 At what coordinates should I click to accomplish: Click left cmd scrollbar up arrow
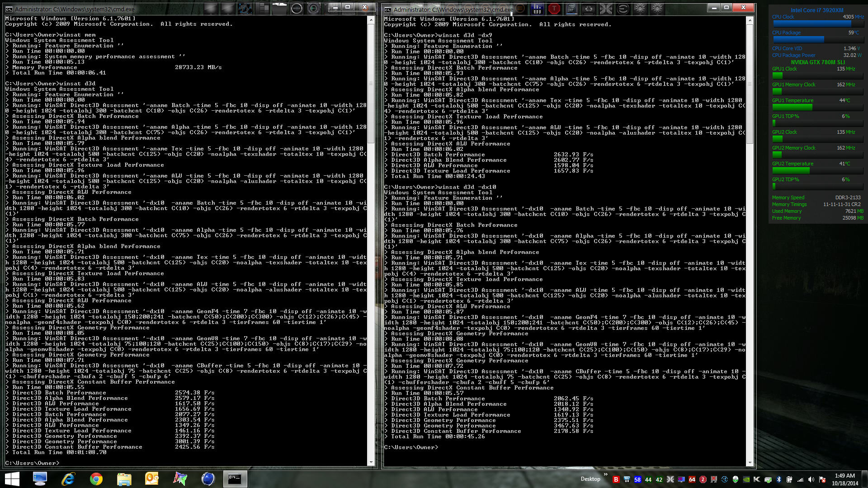click(371, 20)
